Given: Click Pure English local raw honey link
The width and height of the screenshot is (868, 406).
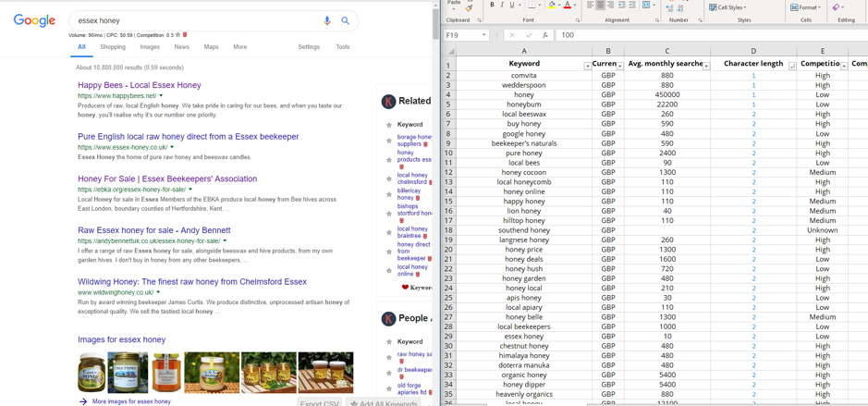Looking at the screenshot, I should [189, 136].
